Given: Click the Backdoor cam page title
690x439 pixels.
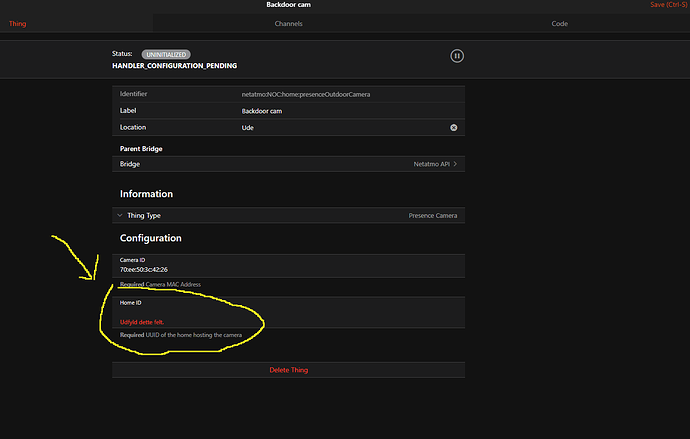Looking at the screenshot, I should 288,5.
